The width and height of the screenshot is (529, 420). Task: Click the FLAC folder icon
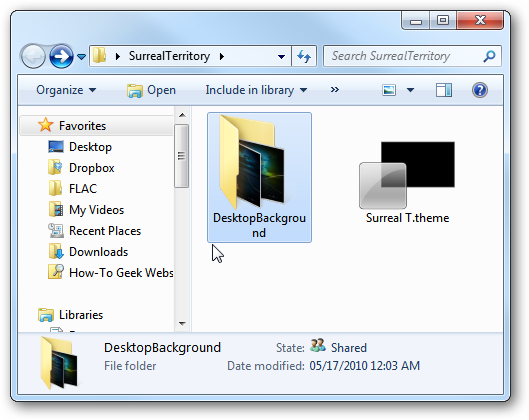click(55, 188)
